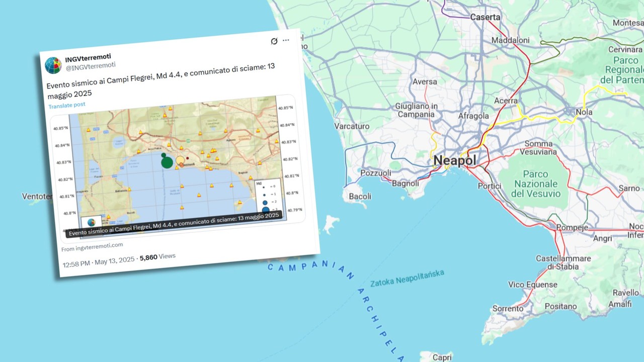
Task: Open the three-dot more menu on tweet
Action: (x=286, y=40)
